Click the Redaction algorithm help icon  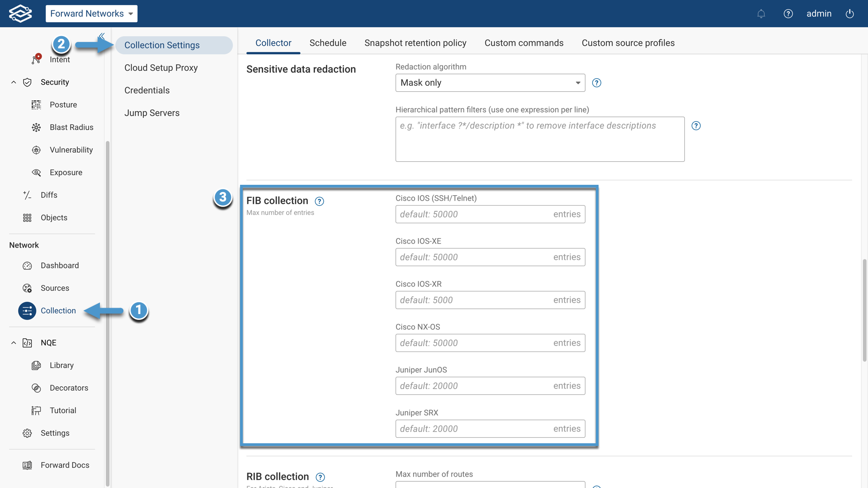click(596, 83)
